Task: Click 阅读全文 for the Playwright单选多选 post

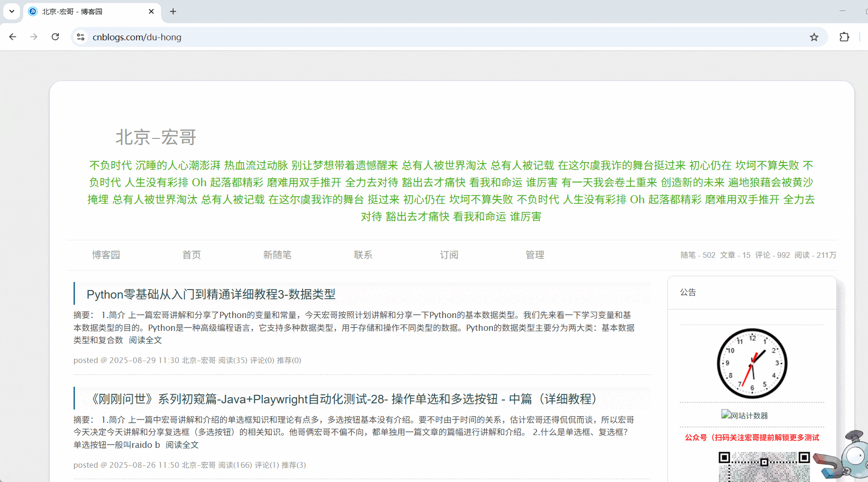Action: click(182, 445)
